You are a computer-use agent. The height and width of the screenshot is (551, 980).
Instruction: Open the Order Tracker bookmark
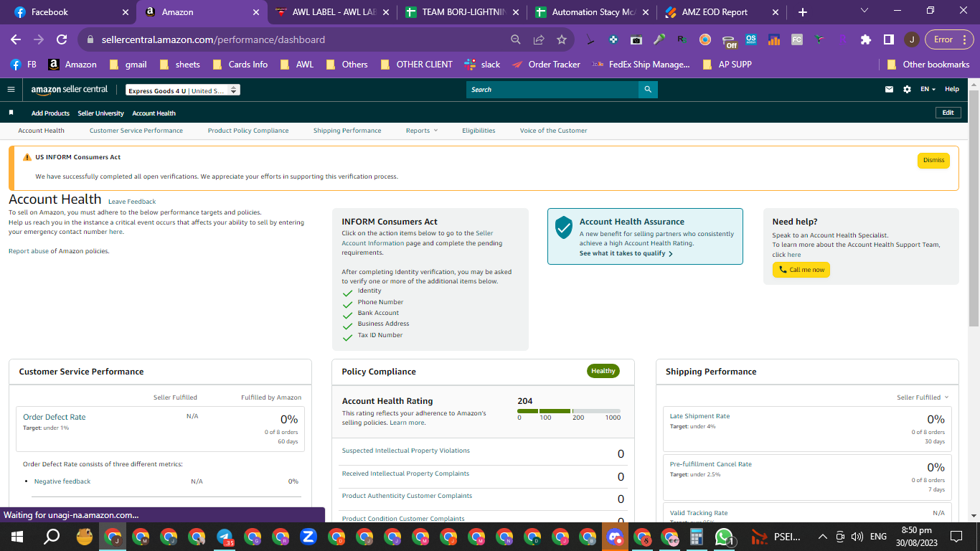point(546,65)
